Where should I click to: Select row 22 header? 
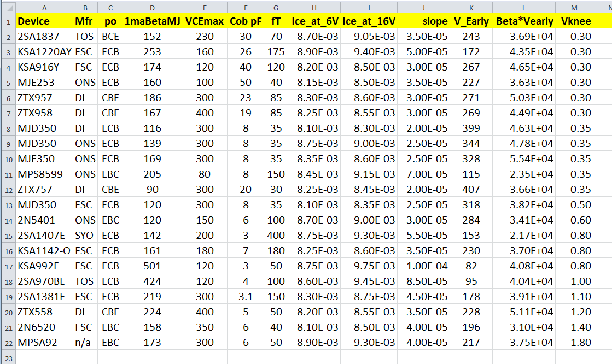click(8, 343)
